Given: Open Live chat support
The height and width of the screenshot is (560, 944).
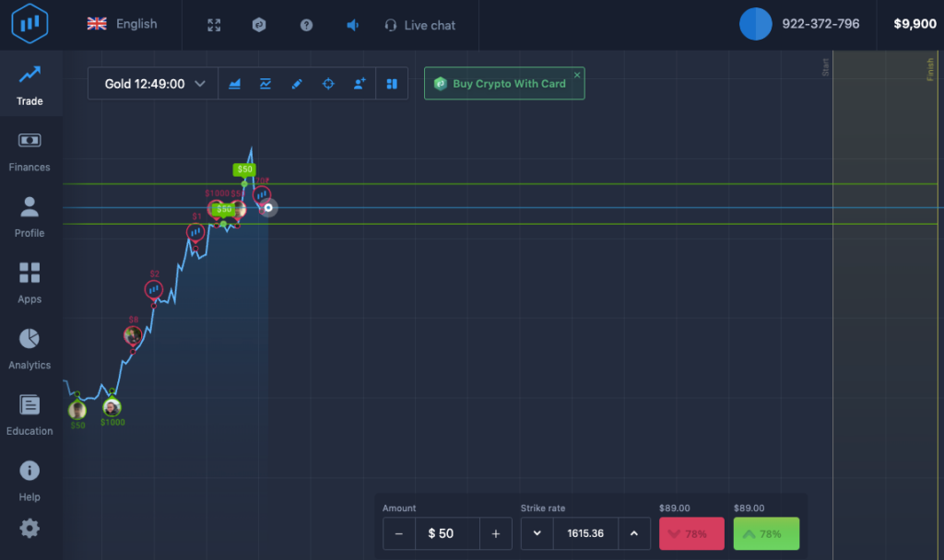Looking at the screenshot, I should tap(420, 25).
